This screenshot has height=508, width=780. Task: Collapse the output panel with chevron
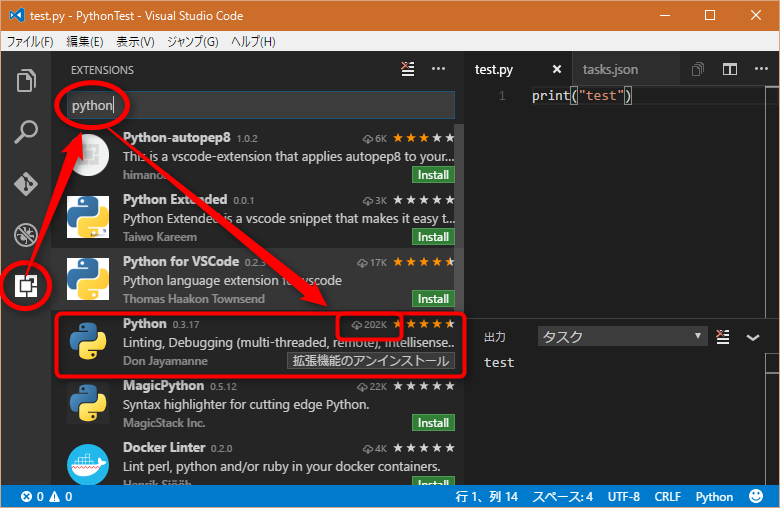point(753,337)
